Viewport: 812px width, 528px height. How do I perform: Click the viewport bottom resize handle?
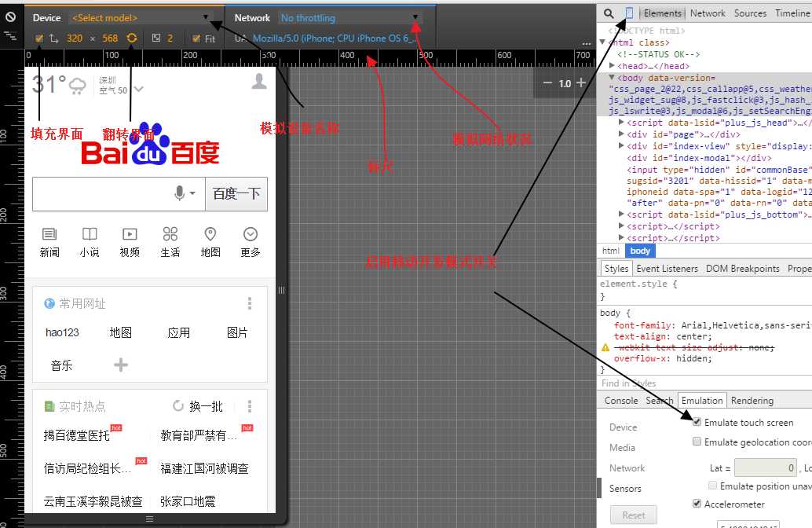(150, 519)
